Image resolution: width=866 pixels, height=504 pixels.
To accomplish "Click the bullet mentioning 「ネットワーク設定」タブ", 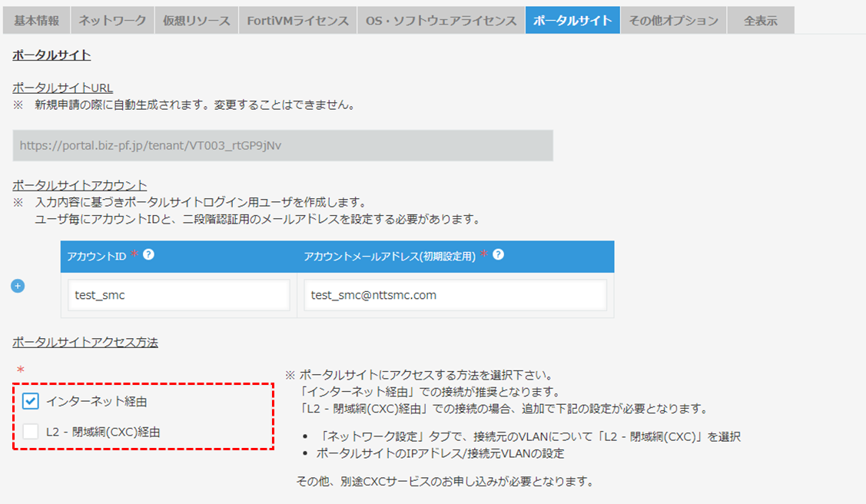I will (530, 436).
